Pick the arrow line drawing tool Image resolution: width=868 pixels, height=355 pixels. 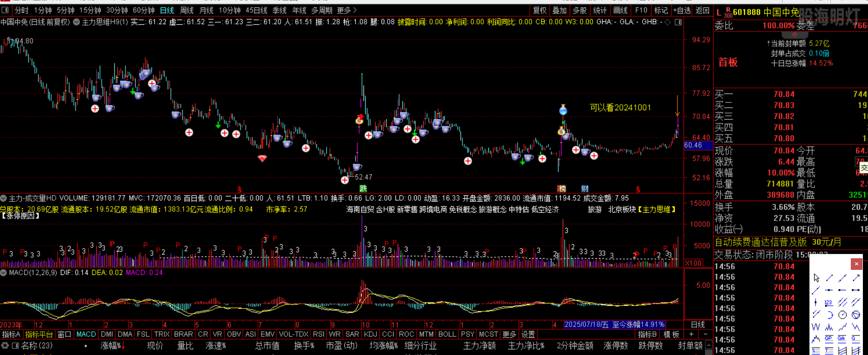pyautogui.click(x=855, y=278)
